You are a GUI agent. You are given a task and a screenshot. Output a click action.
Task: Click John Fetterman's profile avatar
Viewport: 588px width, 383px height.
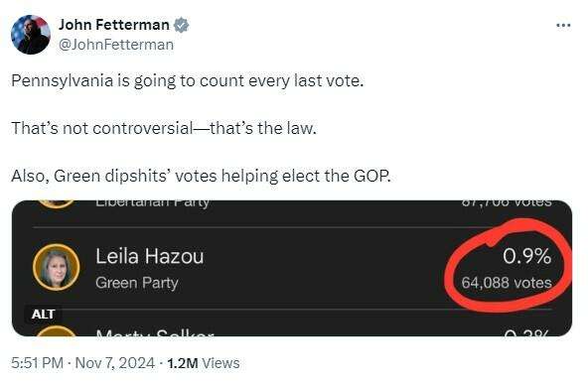[31, 35]
